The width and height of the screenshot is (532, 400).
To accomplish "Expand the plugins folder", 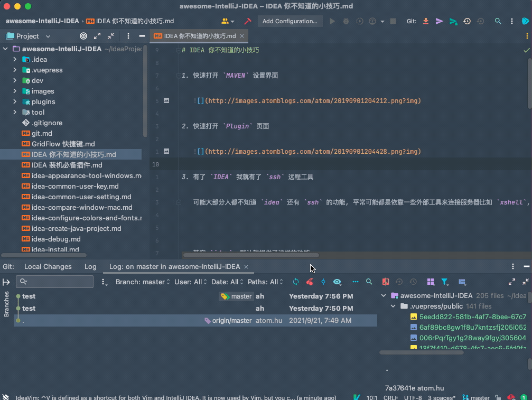I will coord(15,101).
